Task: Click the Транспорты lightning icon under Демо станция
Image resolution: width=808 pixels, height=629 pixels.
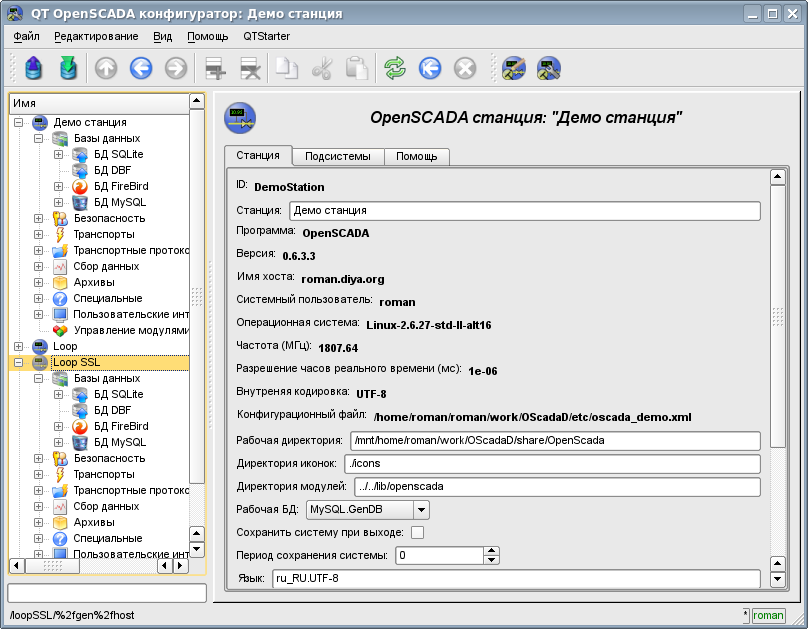Action: coord(60,234)
